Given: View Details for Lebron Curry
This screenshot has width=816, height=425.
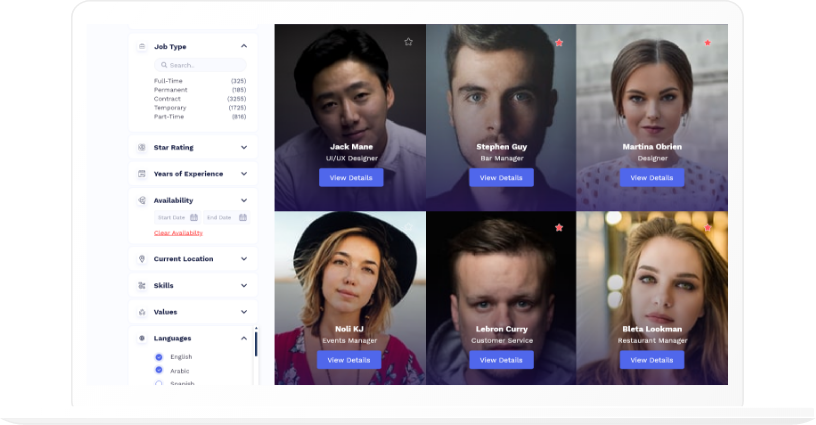Looking at the screenshot, I should tap(501, 360).
